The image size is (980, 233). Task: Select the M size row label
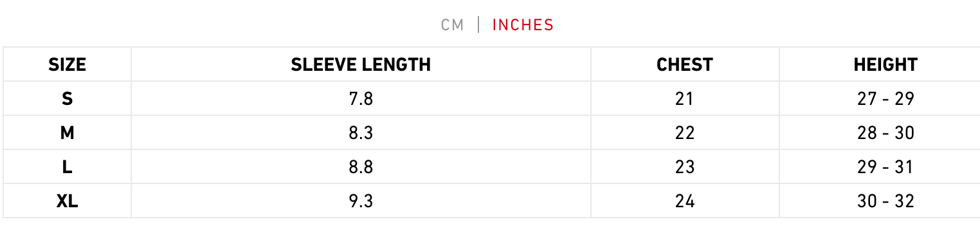click(x=67, y=133)
